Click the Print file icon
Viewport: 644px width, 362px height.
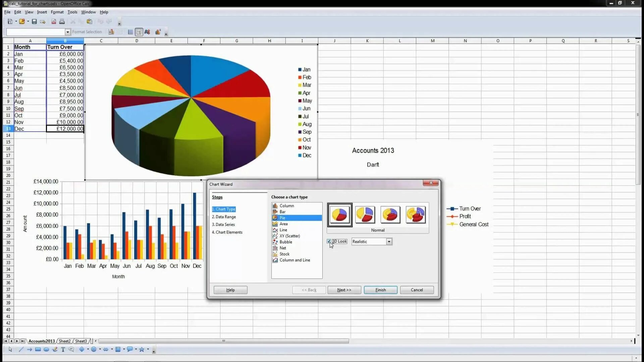62,21
